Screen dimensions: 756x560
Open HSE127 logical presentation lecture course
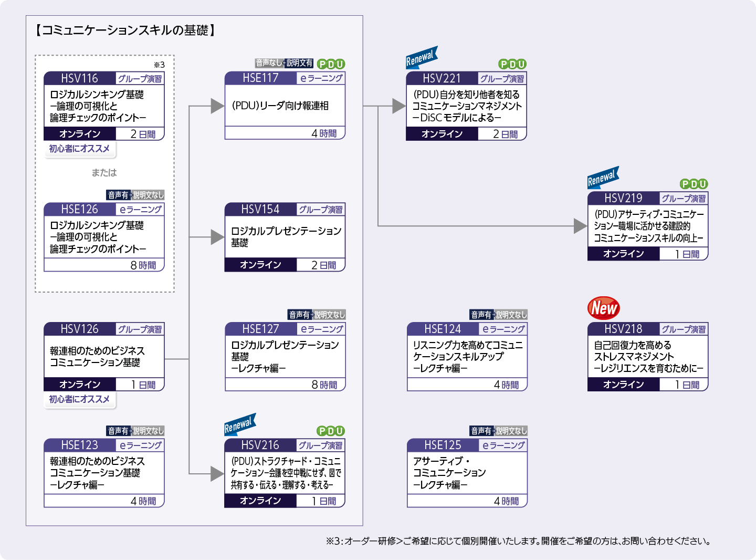tap(285, 357)
